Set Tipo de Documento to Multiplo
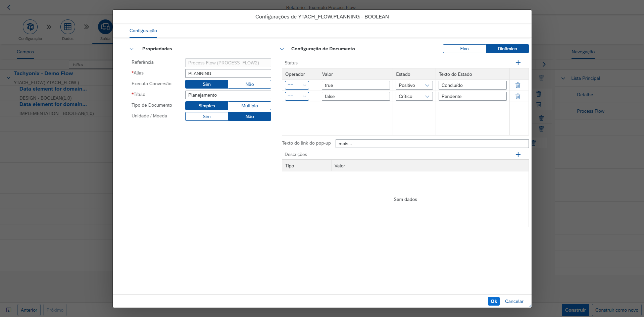 pyautogui.click(x=250, y=106)
